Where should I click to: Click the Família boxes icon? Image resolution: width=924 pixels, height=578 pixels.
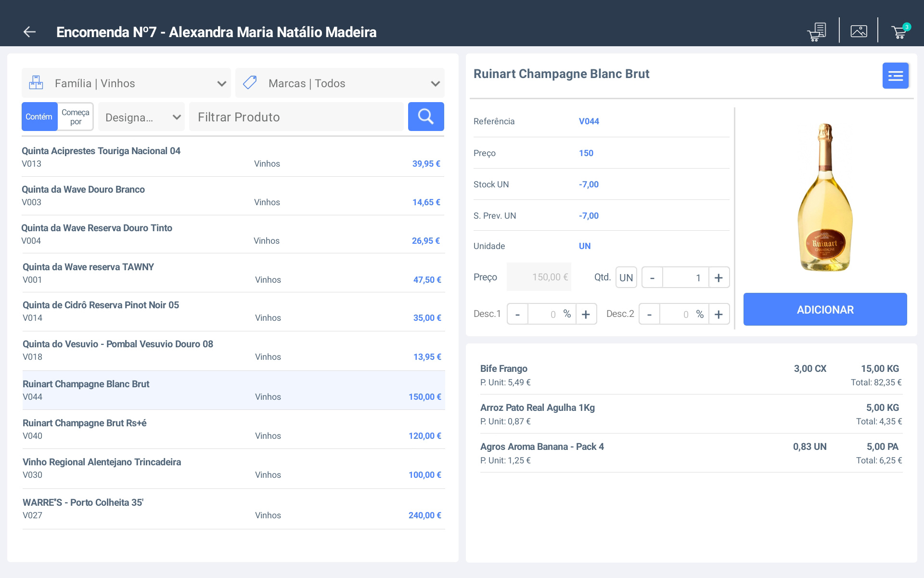pos(36,83)
